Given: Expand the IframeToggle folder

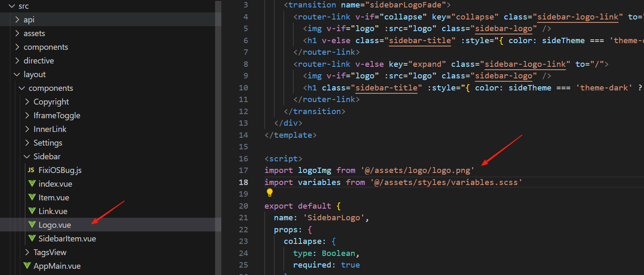Looking at the screenshot, I should [x=57, y=115].
